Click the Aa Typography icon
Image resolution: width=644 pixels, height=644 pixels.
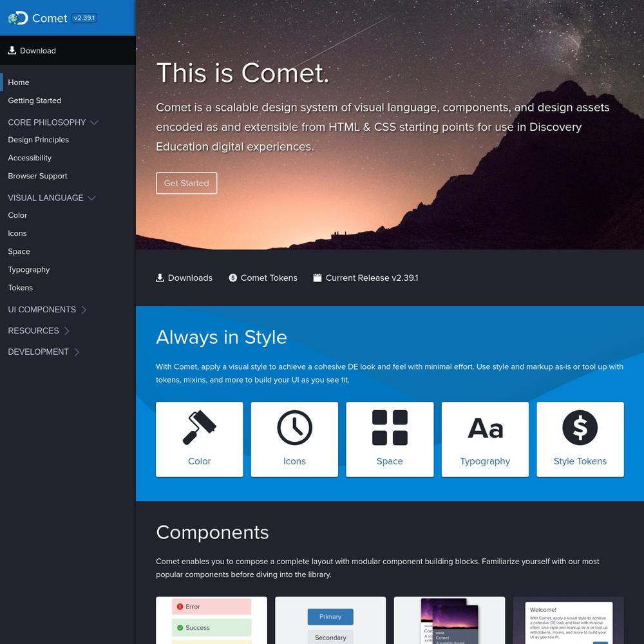coord(485,428)
